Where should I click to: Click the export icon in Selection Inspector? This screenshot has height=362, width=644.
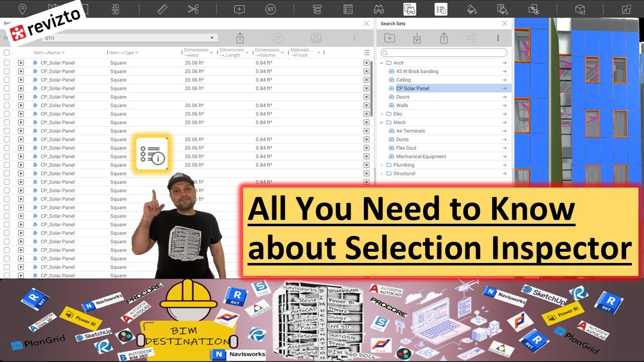coord(240,38)
